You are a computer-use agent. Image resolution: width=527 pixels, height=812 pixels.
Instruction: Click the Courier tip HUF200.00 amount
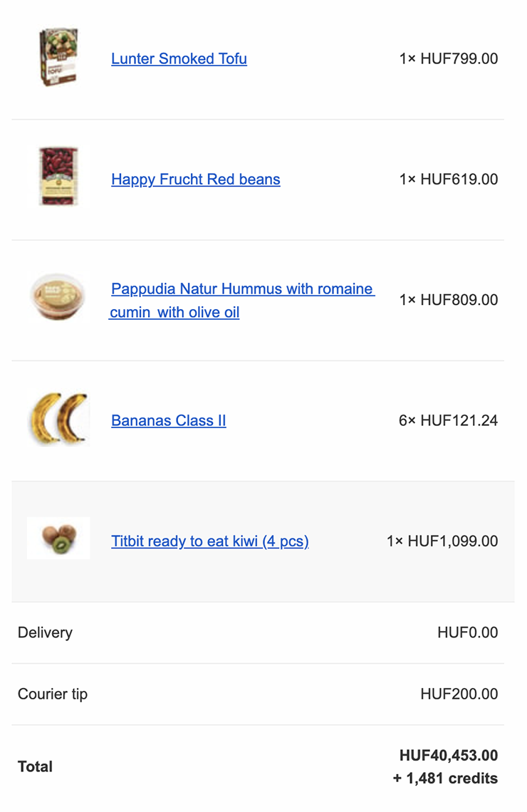[x=459, y=694]
